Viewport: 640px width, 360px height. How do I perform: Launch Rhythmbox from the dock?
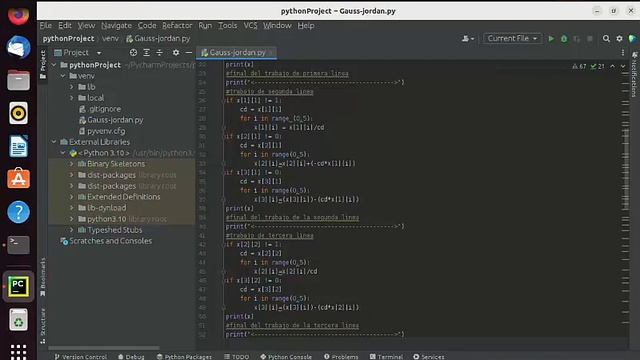(18, 113)
